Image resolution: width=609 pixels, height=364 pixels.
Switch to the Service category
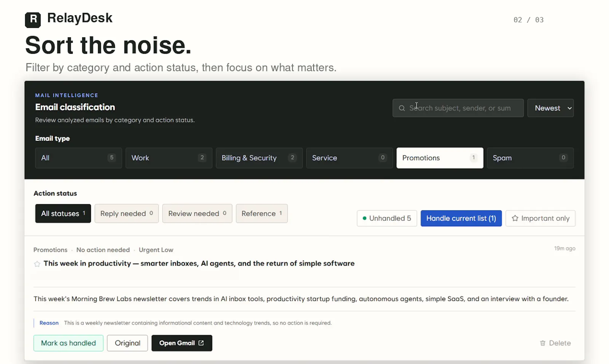pos(349,158)
